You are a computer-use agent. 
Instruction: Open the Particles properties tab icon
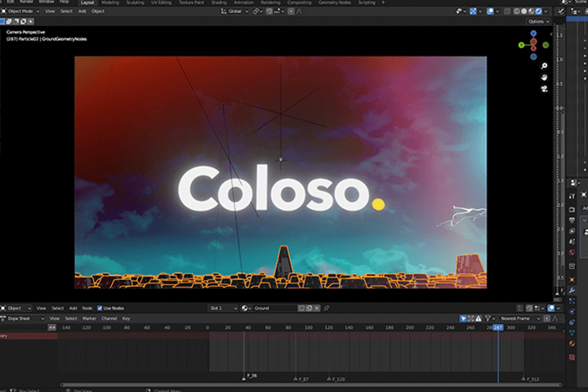[x=572, y=301]
